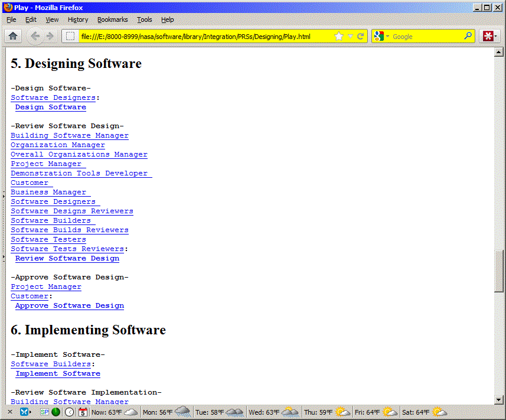Follow the bold Approve Software Design link
This screenshot has height=420, width=506.
tap(70, 305)
